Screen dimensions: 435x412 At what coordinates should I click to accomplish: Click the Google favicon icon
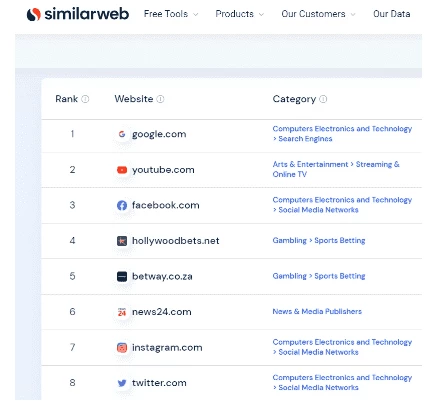pos(122,134)
